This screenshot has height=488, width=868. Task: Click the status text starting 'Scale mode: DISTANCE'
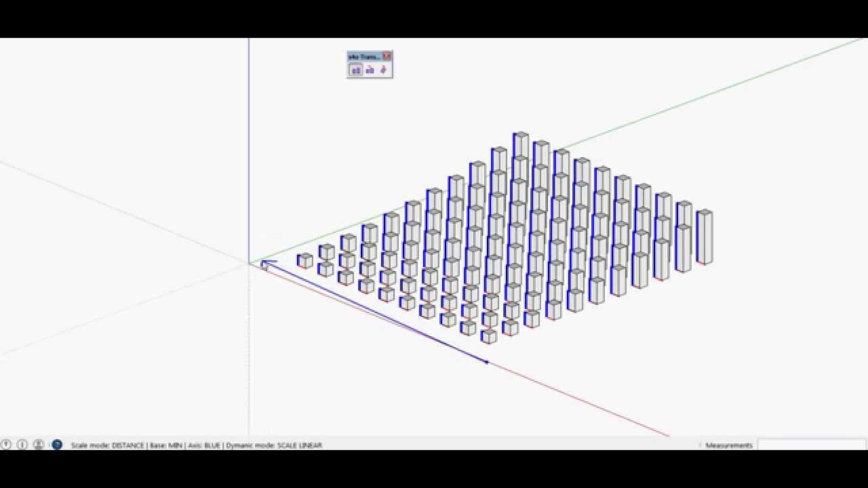coord(197,445)
